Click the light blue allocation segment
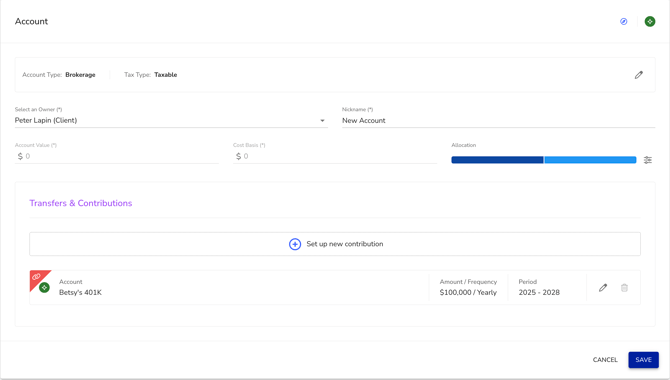Viewport: 670px width, 380px height. click(590, 160)
